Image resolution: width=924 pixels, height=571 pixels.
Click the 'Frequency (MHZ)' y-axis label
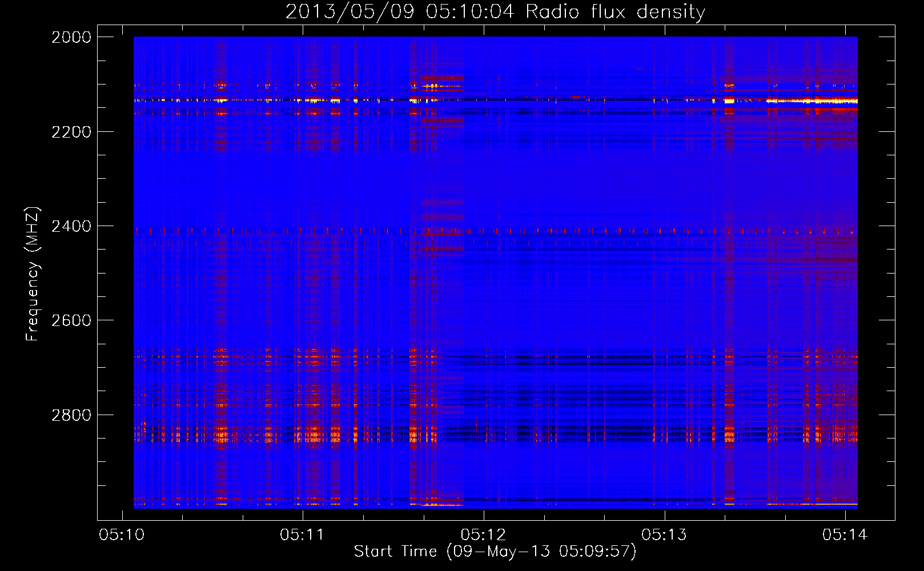tap(33, 274)
